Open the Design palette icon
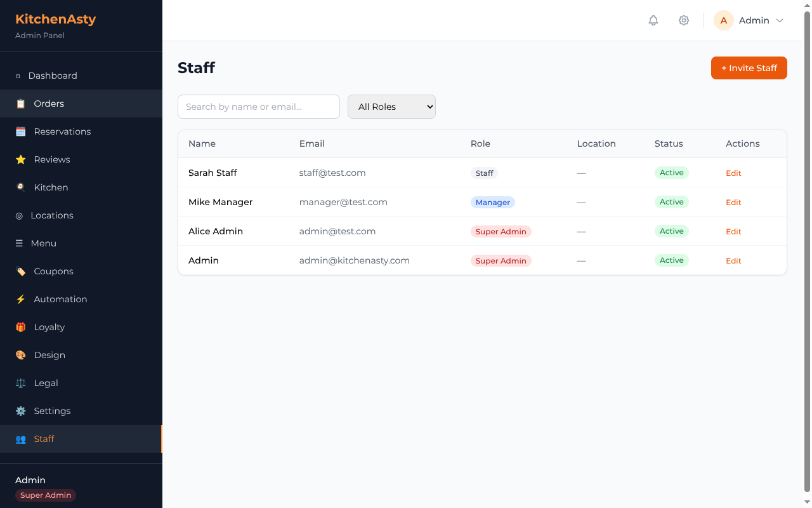Image resolution: width=812 pixels, height=508 pixels. 20,355
